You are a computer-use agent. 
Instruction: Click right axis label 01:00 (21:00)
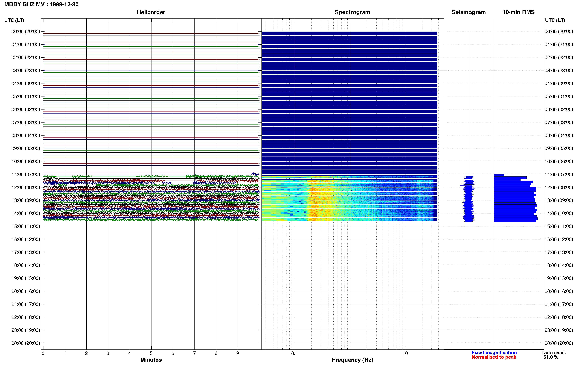pos(559,45)
